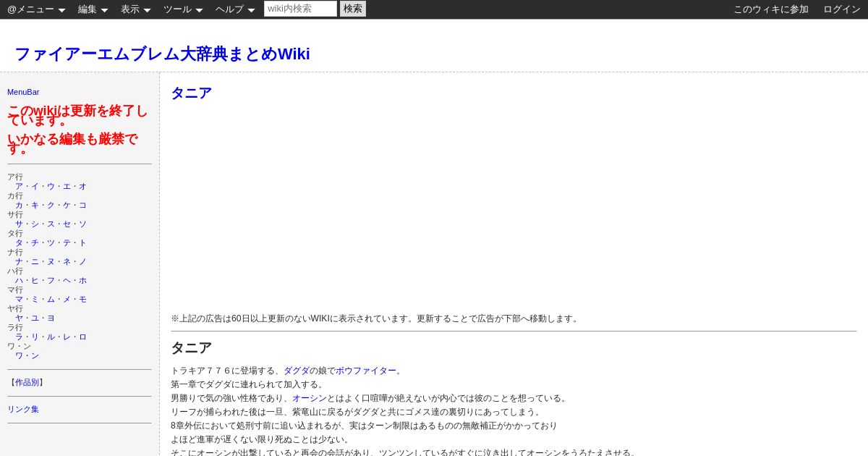Select the ホ index link
Viewport: 868px width, 456px height.
[x=82, y=281]
